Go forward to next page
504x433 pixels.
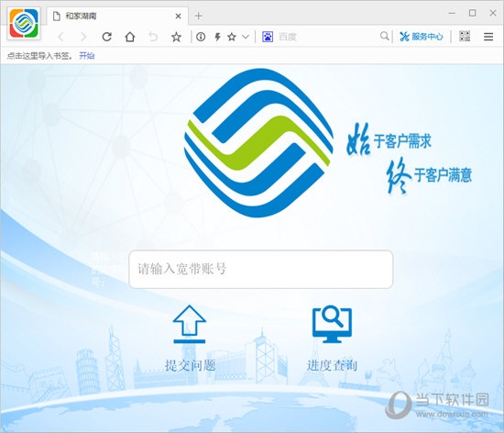[x=83, y=37]
